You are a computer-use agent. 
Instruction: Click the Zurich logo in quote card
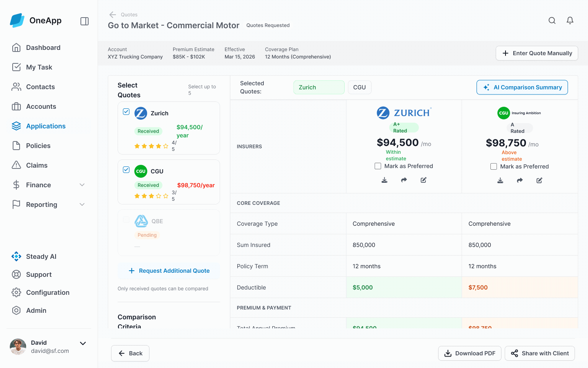click(x=141, y=113)
